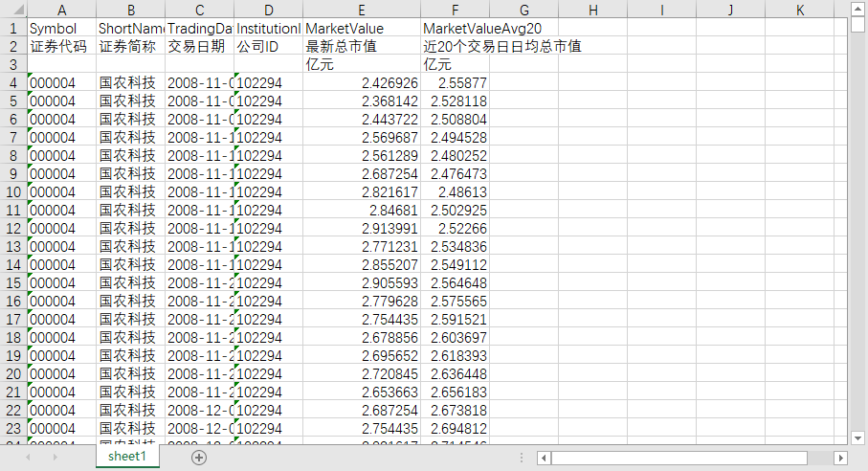Click the vertical scrollbar thumb
This screenshot has height=471, width=868.
coord(857,24)
